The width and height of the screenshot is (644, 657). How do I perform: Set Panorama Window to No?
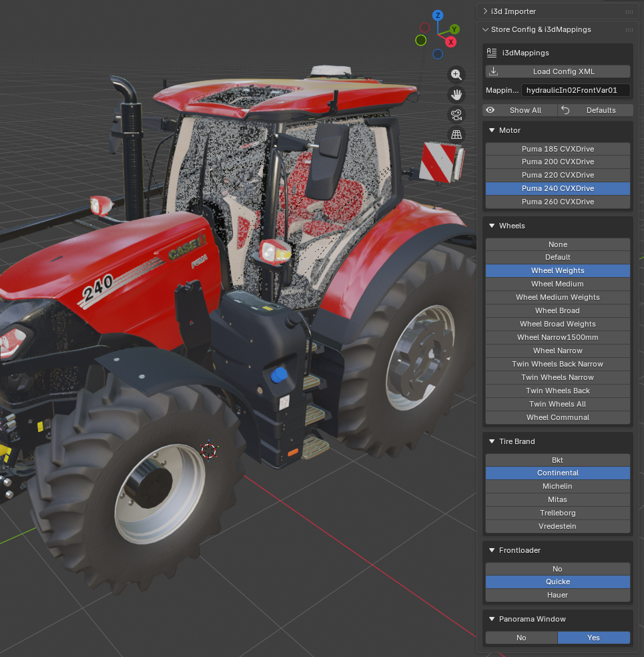pos(521,638)
